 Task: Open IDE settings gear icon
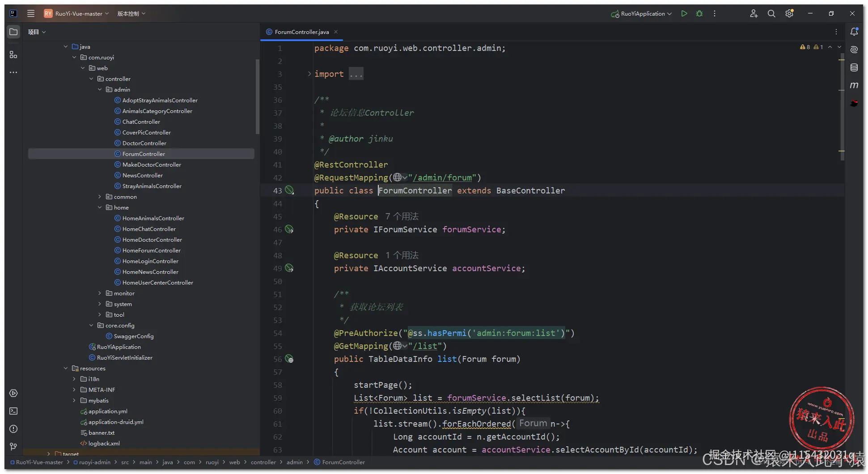[789, 13]
